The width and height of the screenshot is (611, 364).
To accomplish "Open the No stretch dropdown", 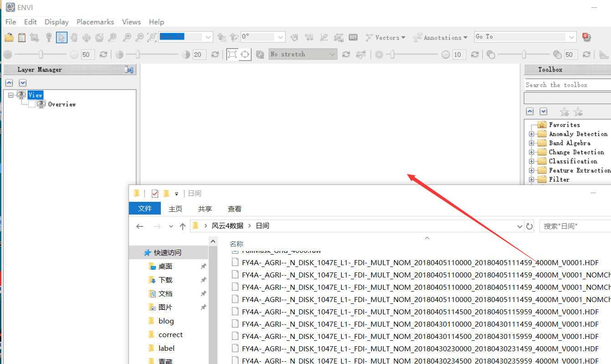I will (x=332, y=54).
